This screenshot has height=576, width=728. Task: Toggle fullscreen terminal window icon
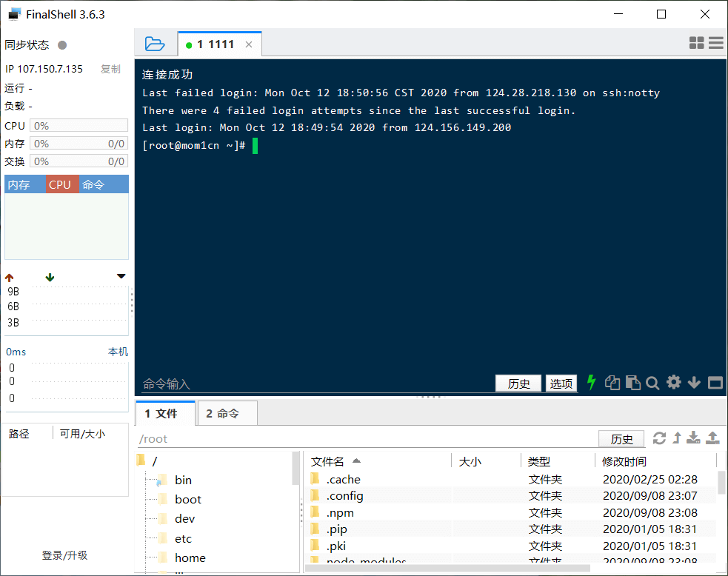[x=715, y=383]
